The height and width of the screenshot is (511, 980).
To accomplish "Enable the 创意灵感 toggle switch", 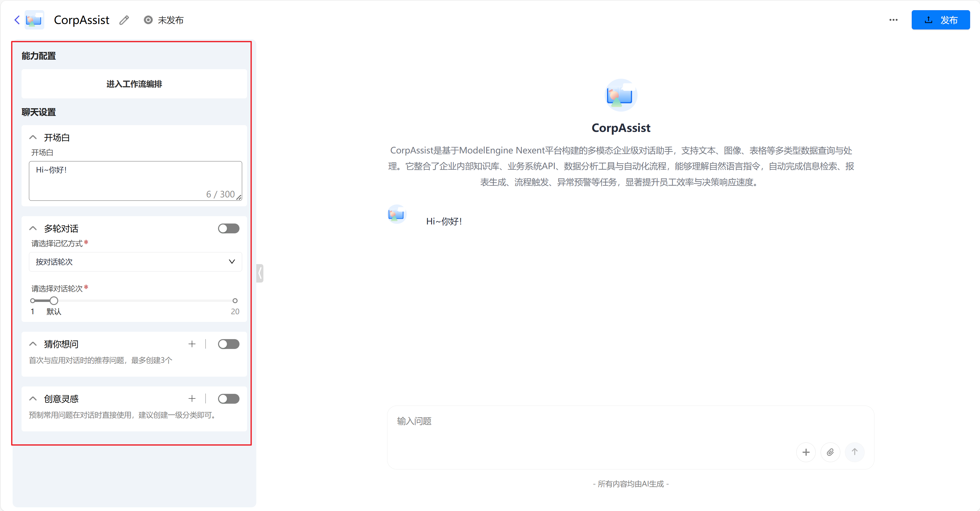I will point(229,398).
